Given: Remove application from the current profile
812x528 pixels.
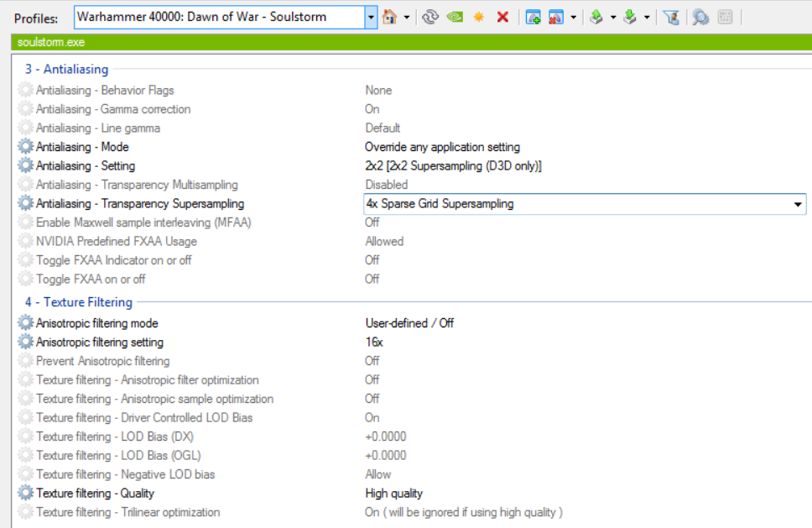Looking at the screenshot, I should point(555,17).
